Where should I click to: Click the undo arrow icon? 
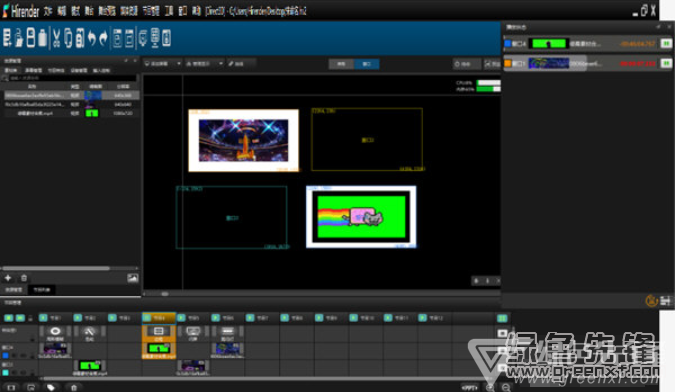pyautogui.click(x=91, y=38)
